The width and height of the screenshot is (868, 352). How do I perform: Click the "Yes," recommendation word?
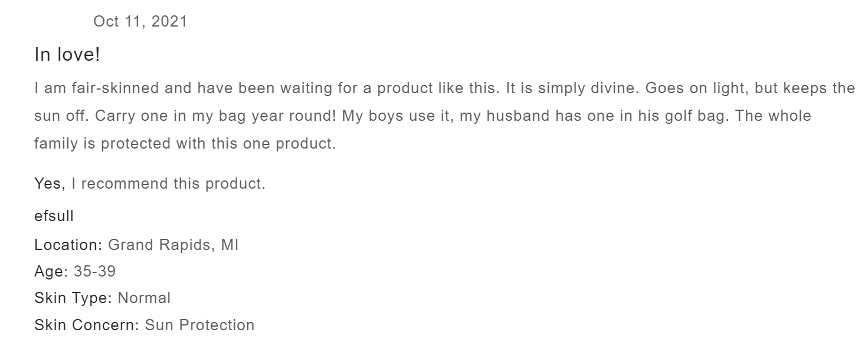[x=50, y=183]
